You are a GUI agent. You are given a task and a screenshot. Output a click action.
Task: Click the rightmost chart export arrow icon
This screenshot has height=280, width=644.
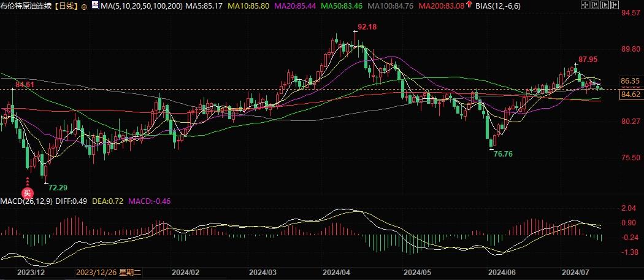click(615, 5)
